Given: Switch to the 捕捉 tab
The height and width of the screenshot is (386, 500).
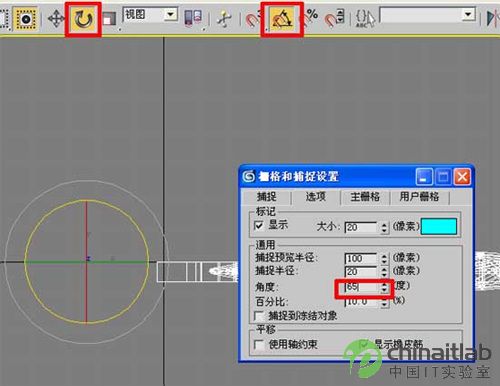Looking at the screenshot, I should pyautogui.click(x=267, y=197).
